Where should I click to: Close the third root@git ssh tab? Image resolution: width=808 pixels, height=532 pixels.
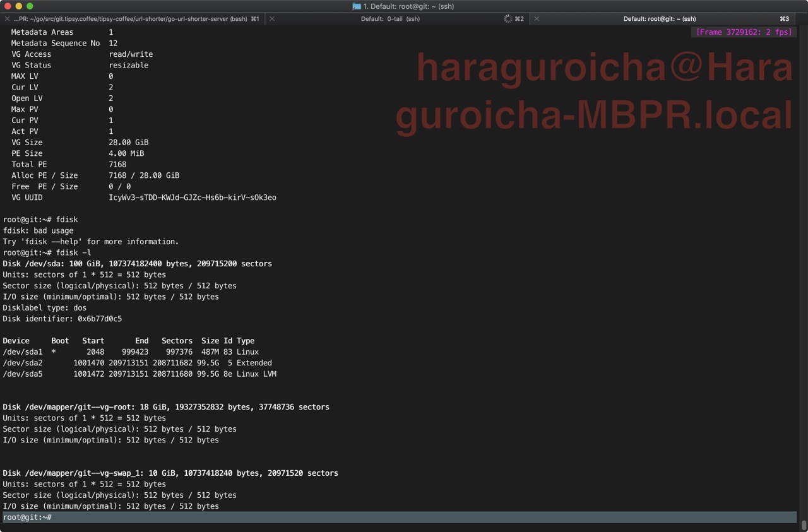click(537, 19)
